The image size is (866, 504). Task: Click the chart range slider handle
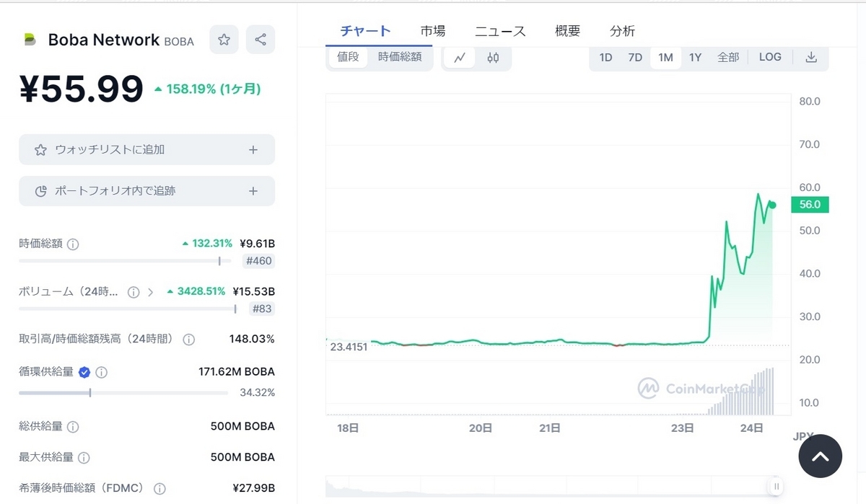776,487
